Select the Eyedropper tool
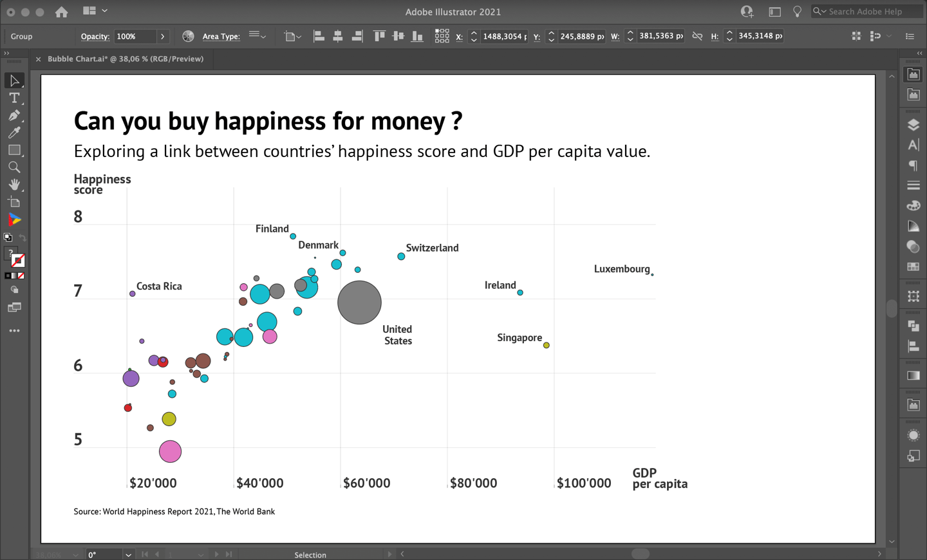The image size is (927, 560). (x=14, y=132)
